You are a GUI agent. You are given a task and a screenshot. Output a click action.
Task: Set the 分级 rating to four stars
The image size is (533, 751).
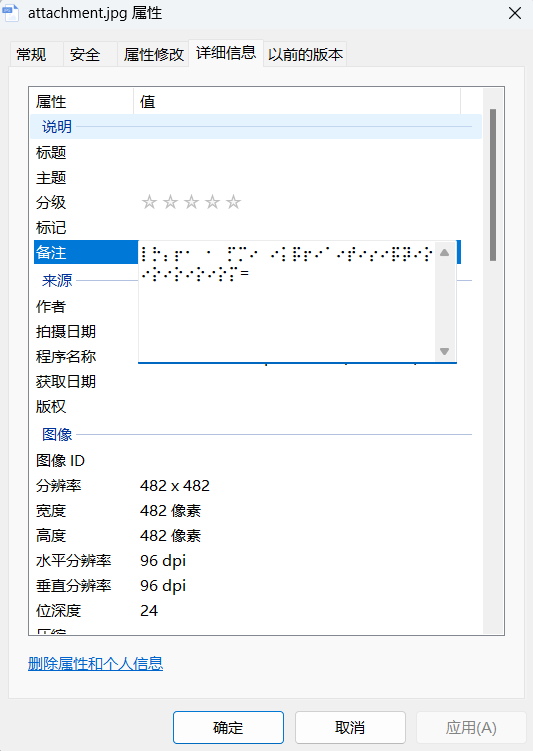click(x=212, y=202)
